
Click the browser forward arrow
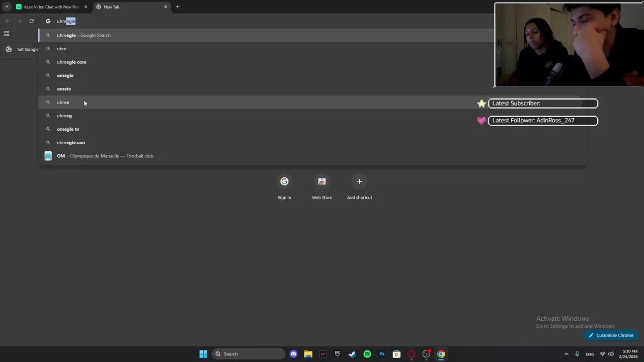coord(19,21)
